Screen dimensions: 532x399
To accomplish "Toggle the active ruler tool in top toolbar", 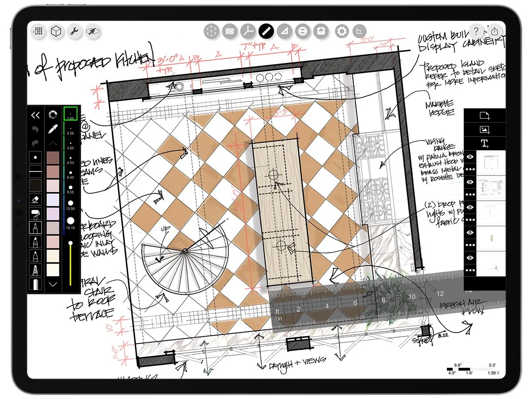I will coord(266,31).
